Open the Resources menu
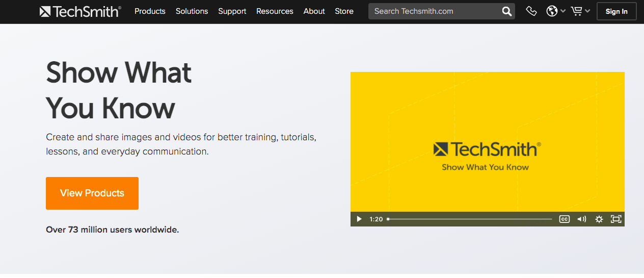 point(275,11)
